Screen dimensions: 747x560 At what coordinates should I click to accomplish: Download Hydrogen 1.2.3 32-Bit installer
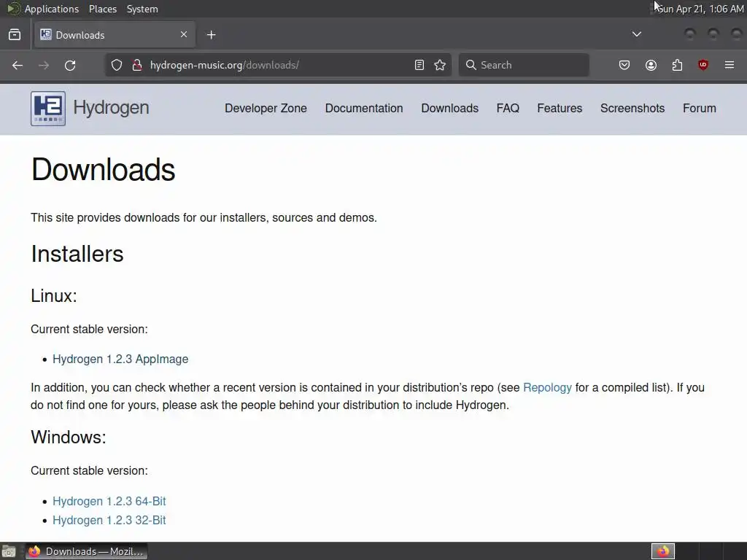109,520
